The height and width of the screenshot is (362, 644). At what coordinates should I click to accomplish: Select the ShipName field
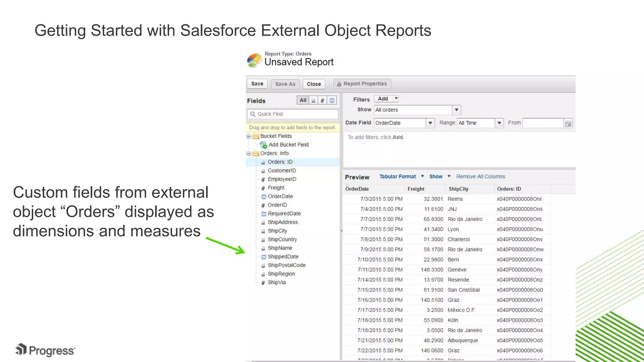pyautogui.click(x=280, y=248)
